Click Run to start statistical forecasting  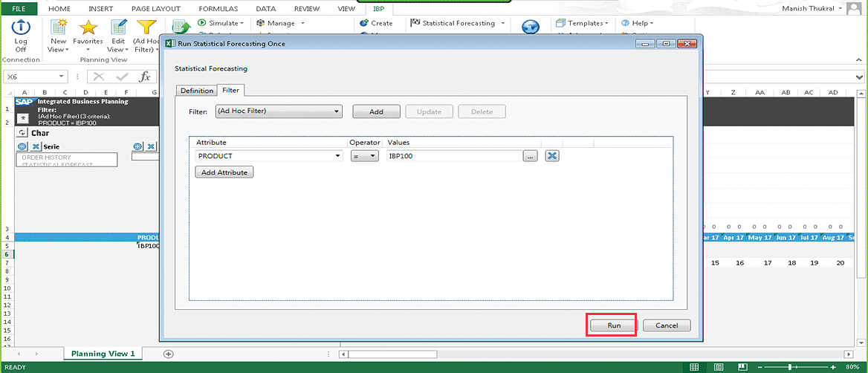coord(614,325)
